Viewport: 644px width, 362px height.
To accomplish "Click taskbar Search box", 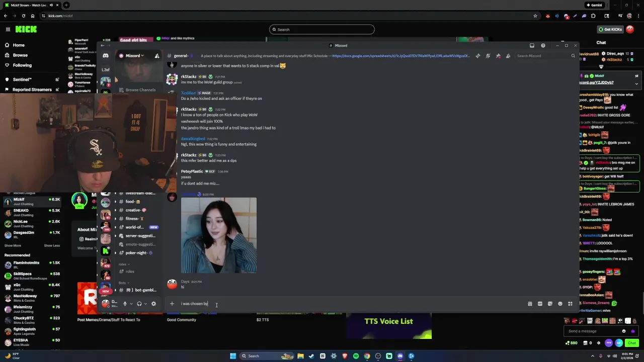I will [x=267, y=356].
